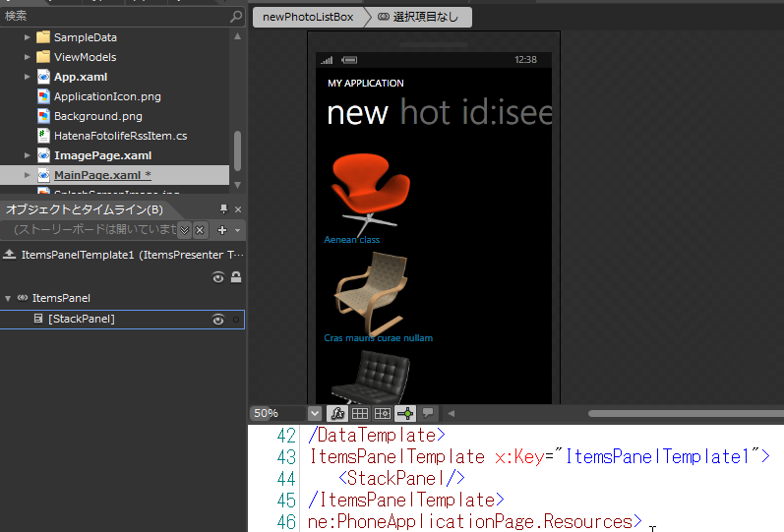The height and width of the screenshot is (532, 784).
Task: Open the zoom level dropdown
Action: point(315,413)
